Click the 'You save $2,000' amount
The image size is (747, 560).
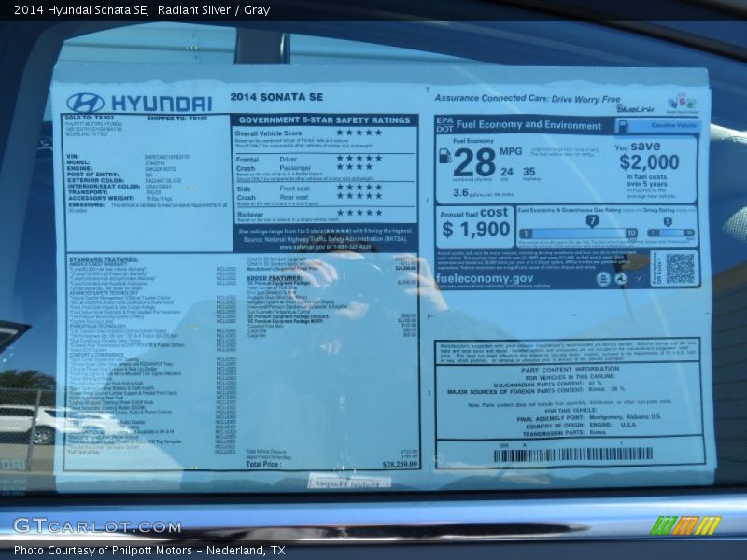coord(649,162)
